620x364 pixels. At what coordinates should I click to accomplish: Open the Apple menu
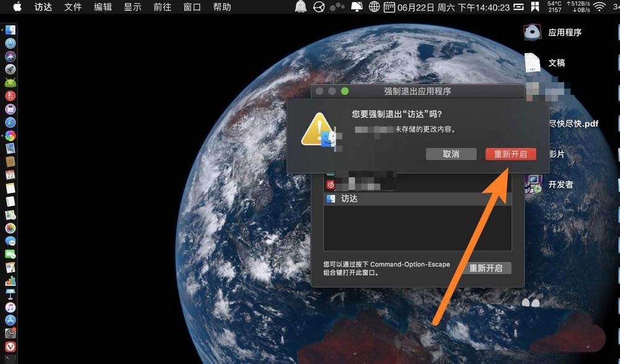pyautogui.click(x=17, y=7)
